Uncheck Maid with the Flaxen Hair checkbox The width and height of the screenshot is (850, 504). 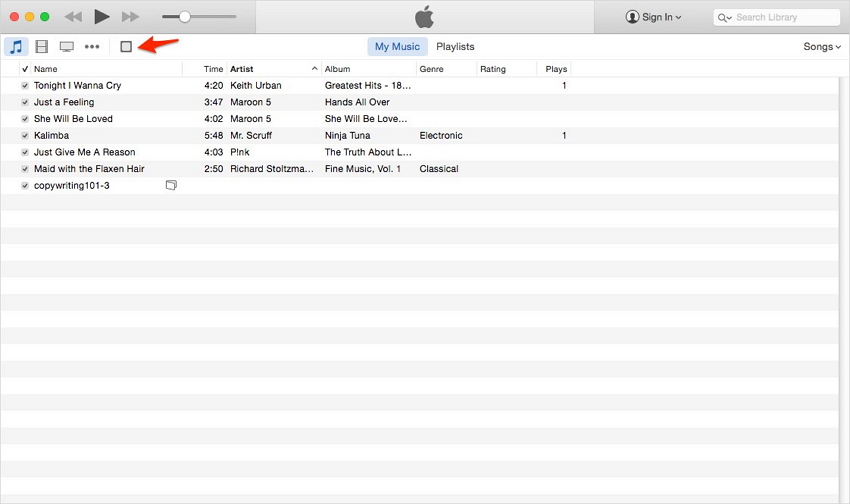click(25, 169)
